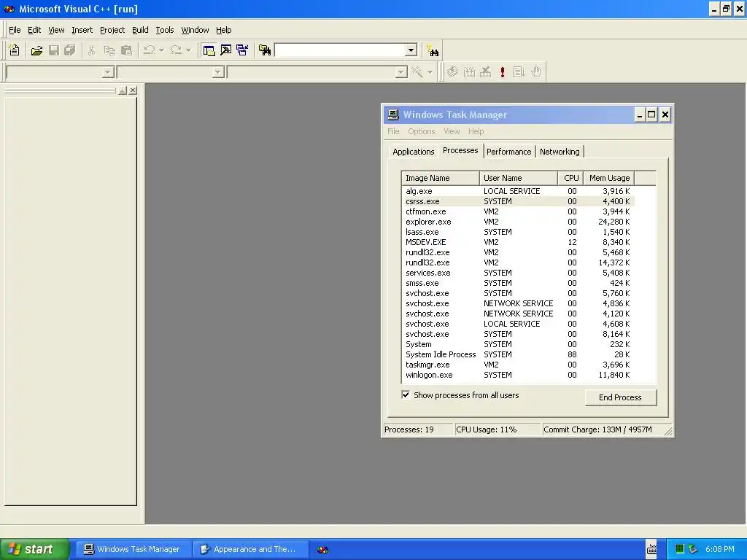This screenshot has height=560, width=747.
Task: Open the Build menu
Action: [140, 30]
